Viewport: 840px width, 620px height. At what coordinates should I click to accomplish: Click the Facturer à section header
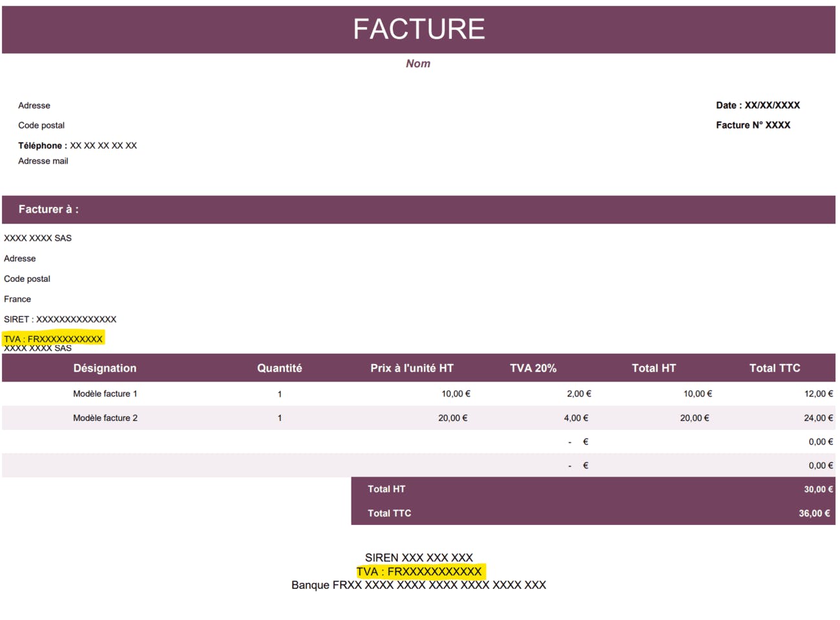pos(48,209)
